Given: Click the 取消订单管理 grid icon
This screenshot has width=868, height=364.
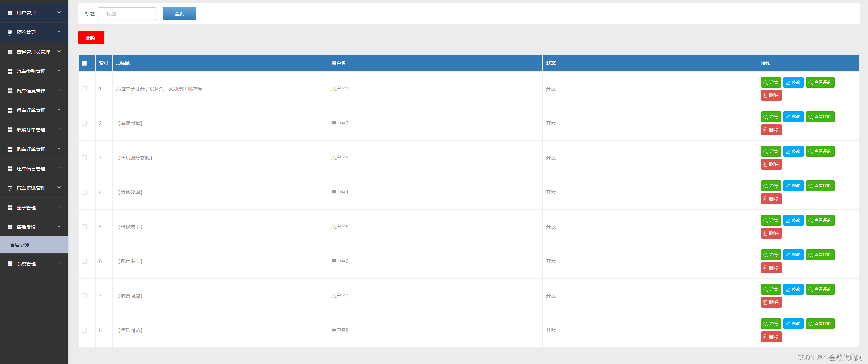Looking at the screenshot, I should tap(10, 130).
